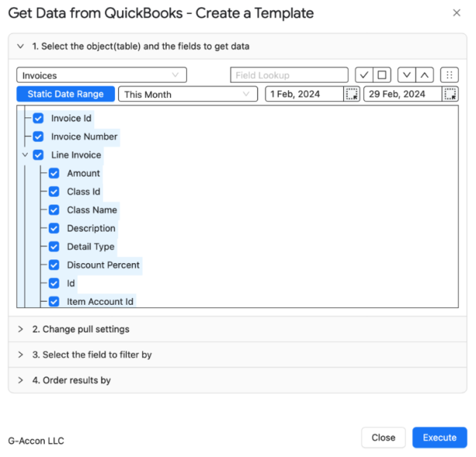This screenshot has height=457, width=476.
Task: Click the 29 Feb, 2024 end date field
Action: click(403, 94)
